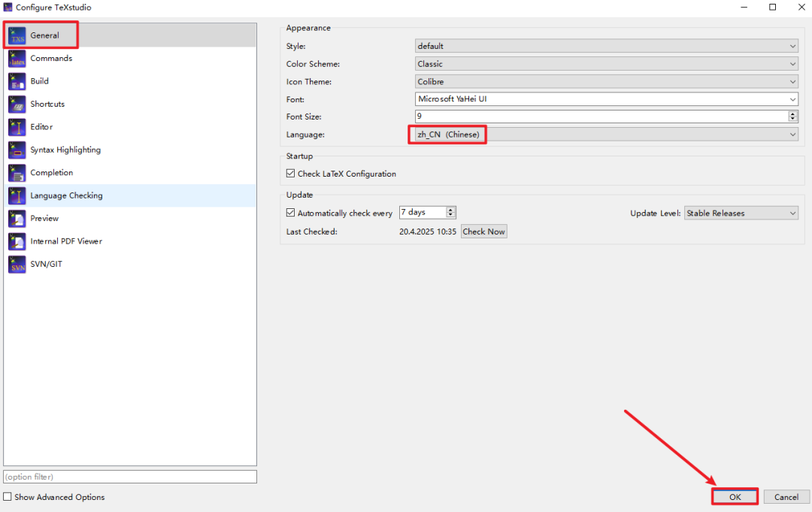Toggle Automatically check every checkbox
Screen dimensions: 812x512
(x=291, y=214)
